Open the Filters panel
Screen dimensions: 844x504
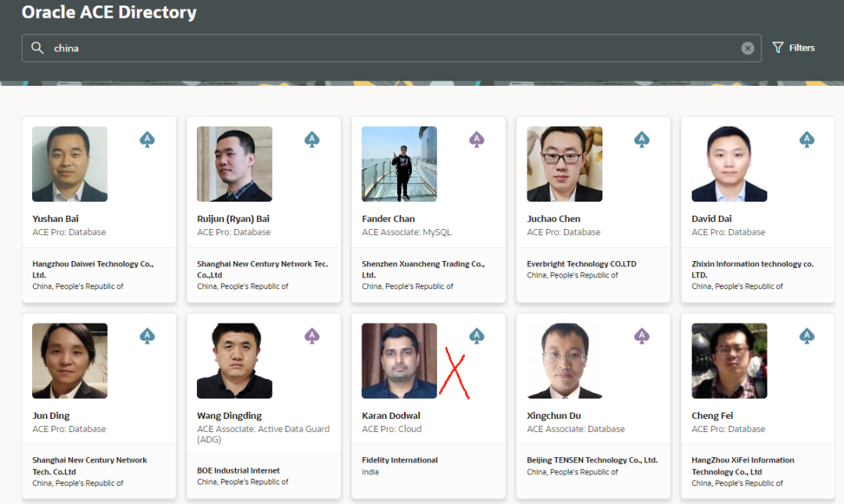(x=793, y=48)
